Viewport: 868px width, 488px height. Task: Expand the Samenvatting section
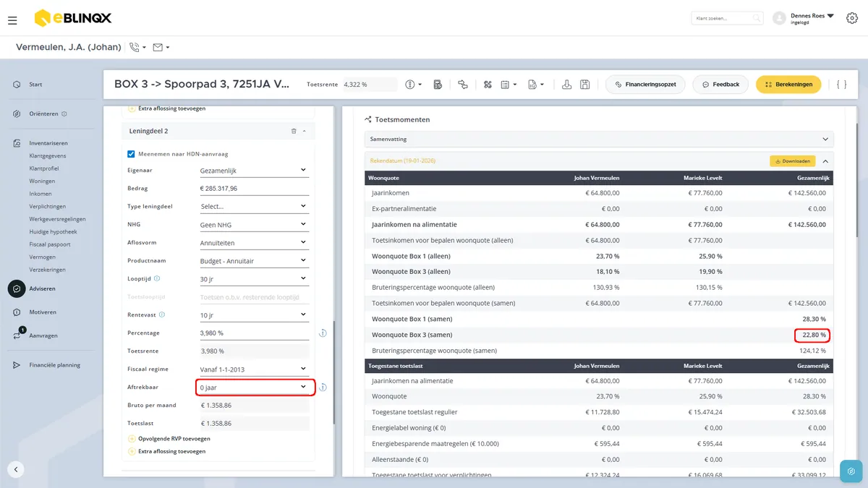599,139
